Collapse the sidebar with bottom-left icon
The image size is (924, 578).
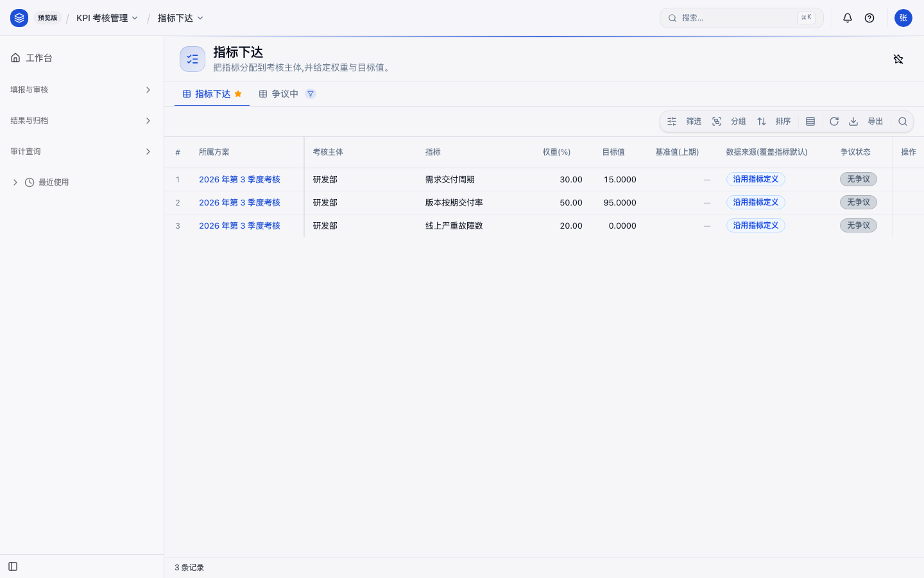pos(13,566)
